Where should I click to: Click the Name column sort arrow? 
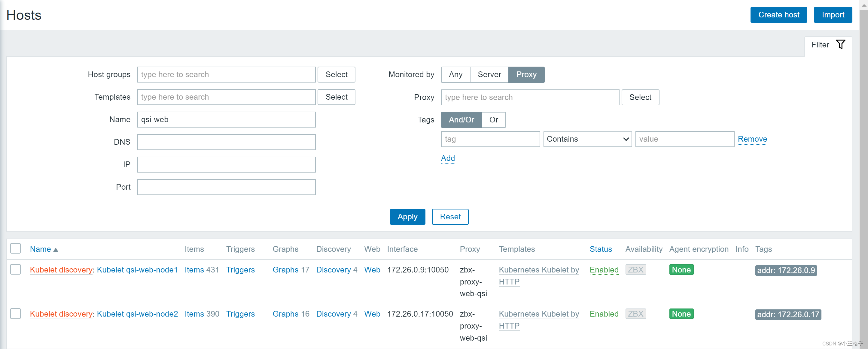point(56,250)
